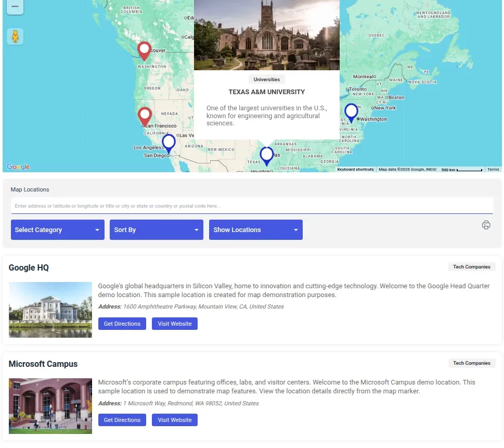The height and width of the screenshot is (448, 504).
Task: Visit Website for Google HQ
Action: coord(175,324)
